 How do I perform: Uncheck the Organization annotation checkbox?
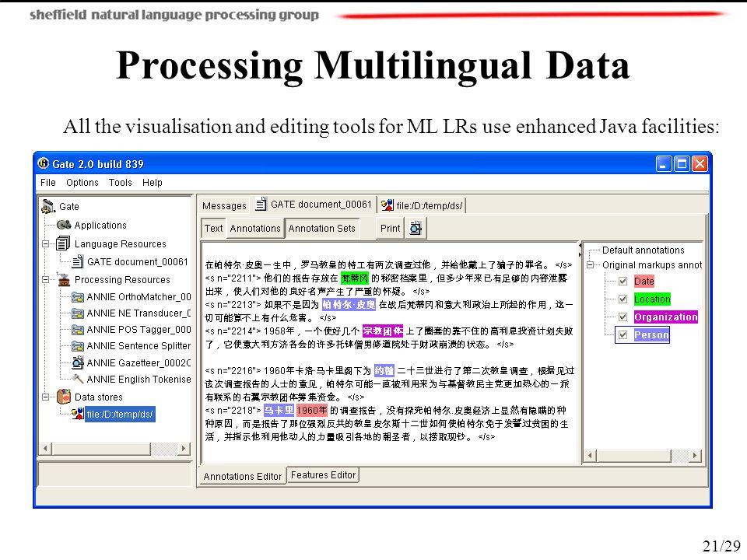point(622,317)
